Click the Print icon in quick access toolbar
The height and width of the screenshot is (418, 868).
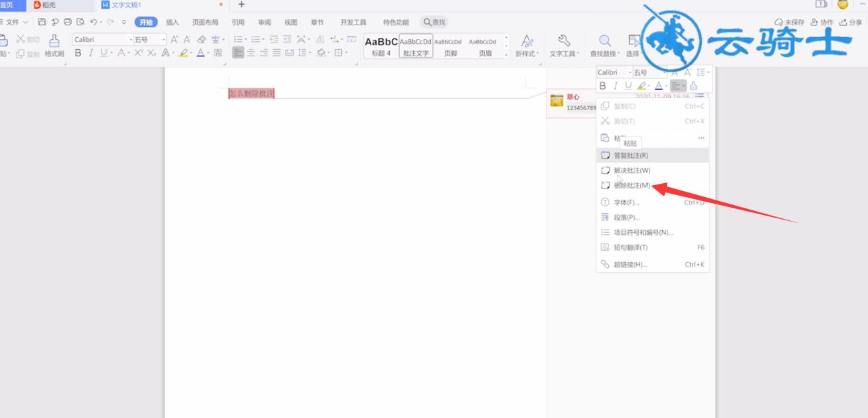(67, 22)
